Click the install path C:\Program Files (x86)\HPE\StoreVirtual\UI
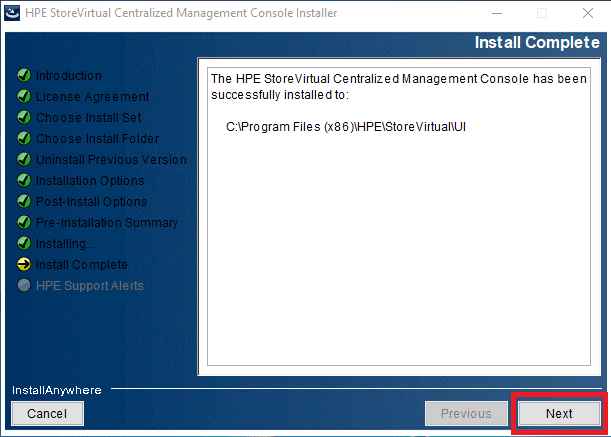The height and width of the screenshot is (437, 611). click(346, 127)
